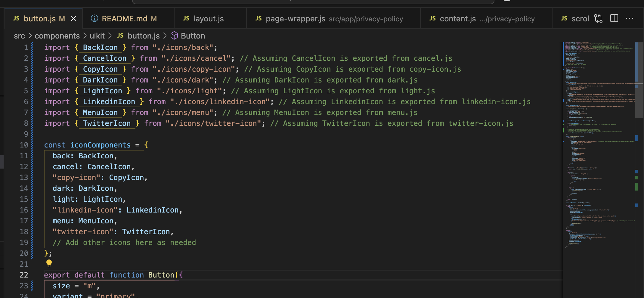Screen dimensions: 644x298
Task: Split the editor with the split icon
Action: click(614, 19)
